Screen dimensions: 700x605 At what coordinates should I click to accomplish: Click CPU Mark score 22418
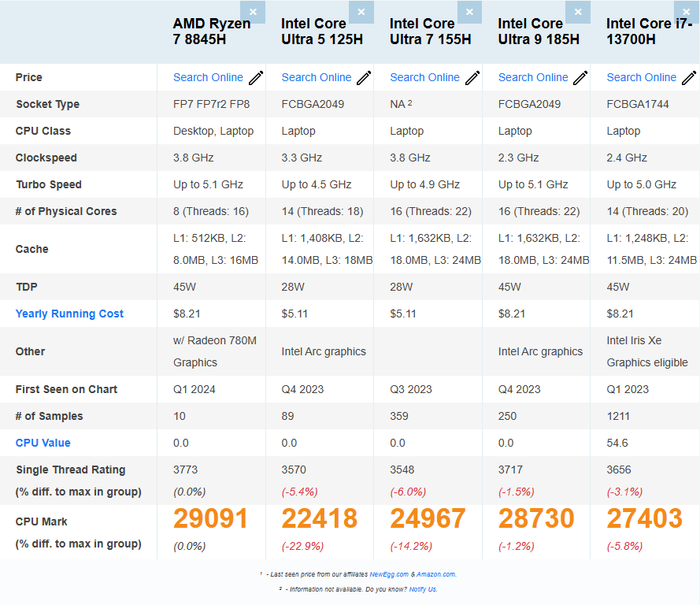tap(319, 518)
